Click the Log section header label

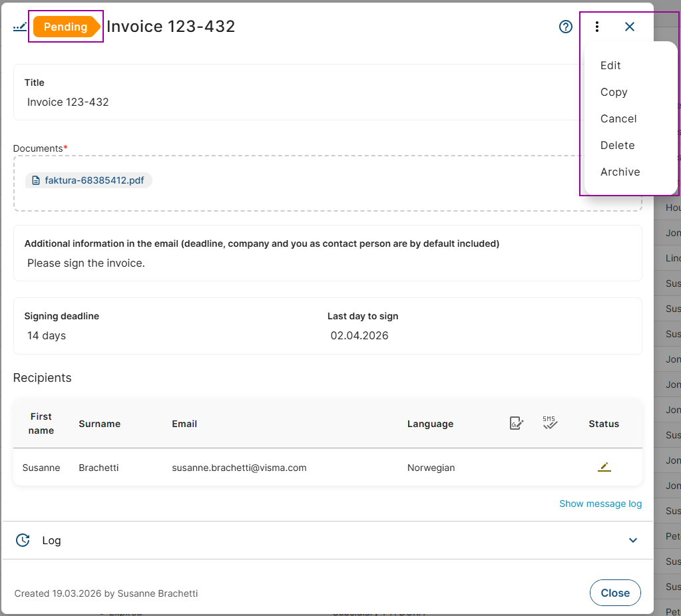coord(51,540)
